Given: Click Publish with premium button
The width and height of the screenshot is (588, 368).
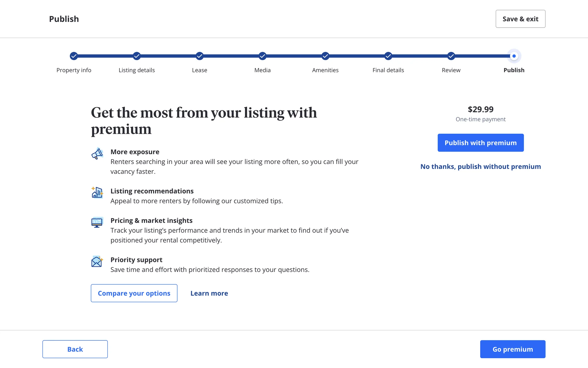Looking at the screenshot, I should coord(481,143).
